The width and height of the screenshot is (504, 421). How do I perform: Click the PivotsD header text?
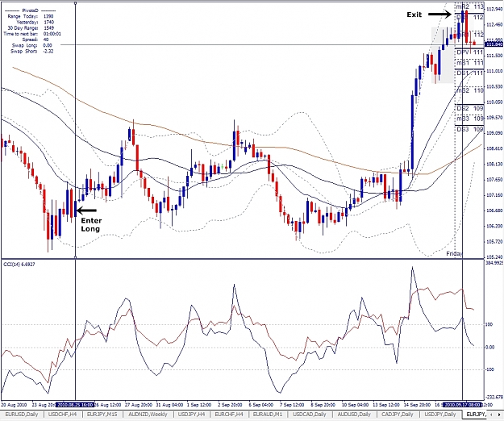(x=31, y=10)
